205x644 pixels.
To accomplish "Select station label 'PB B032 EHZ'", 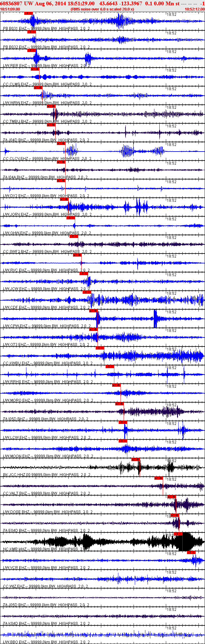I will tap(15, 47).
